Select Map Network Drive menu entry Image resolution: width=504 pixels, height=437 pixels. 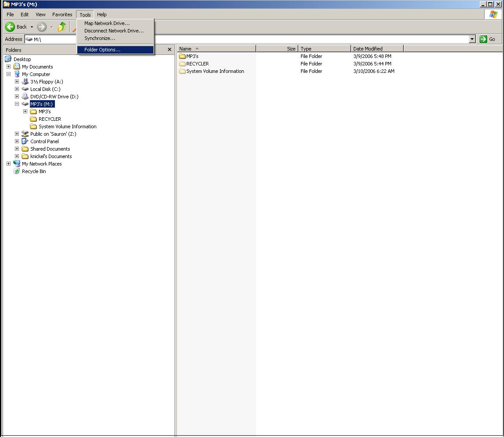[107, 23]
